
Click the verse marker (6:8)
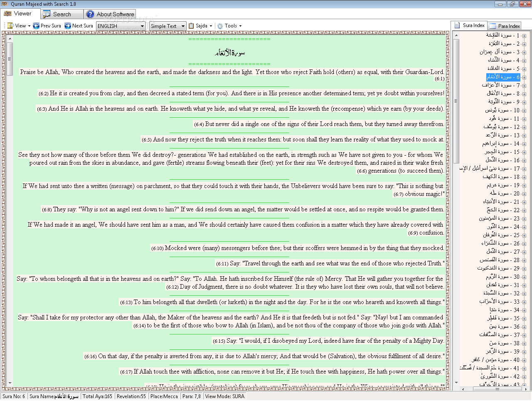click(47, 210)
